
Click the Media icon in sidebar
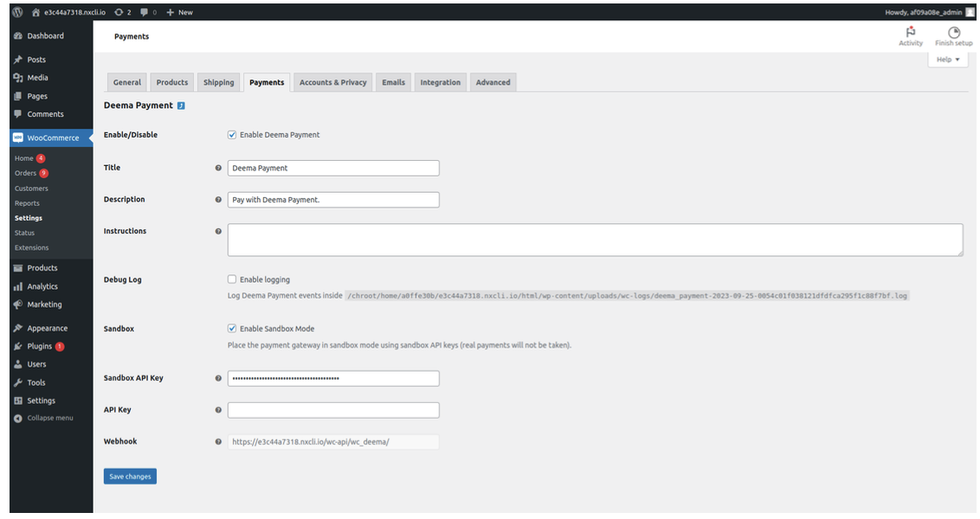pos(18,78)
